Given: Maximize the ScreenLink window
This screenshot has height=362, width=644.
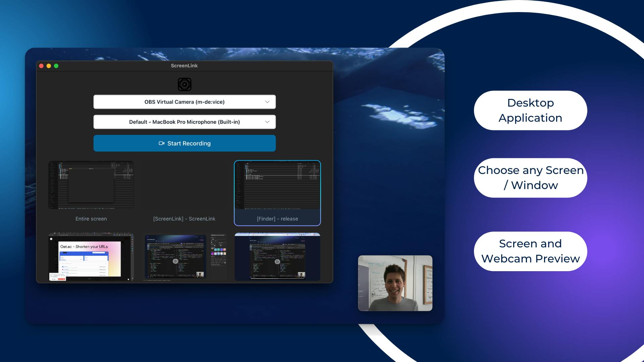Looking at the screenshot, I should [56, 66].
